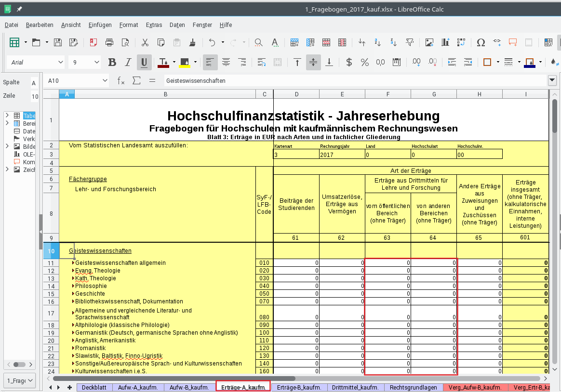Format as Currency dollar icon
The image size is (561, 392).
pos(349,62)
